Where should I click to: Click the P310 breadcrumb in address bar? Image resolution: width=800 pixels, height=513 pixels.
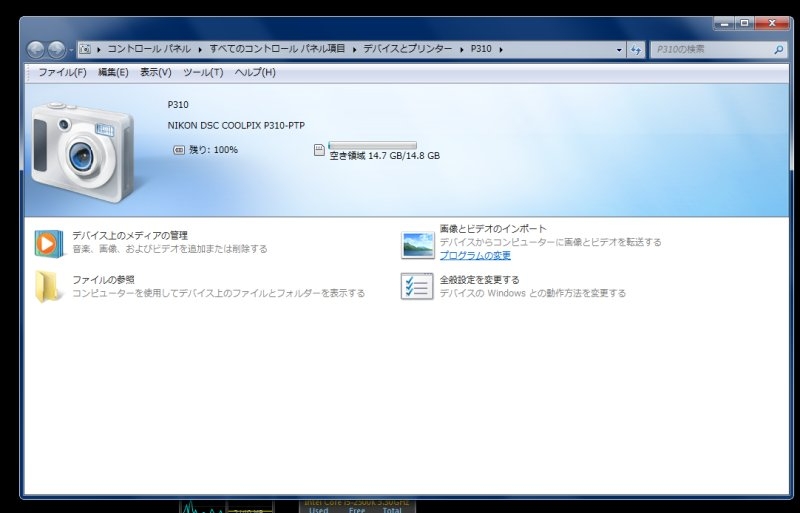pos(481,49)
